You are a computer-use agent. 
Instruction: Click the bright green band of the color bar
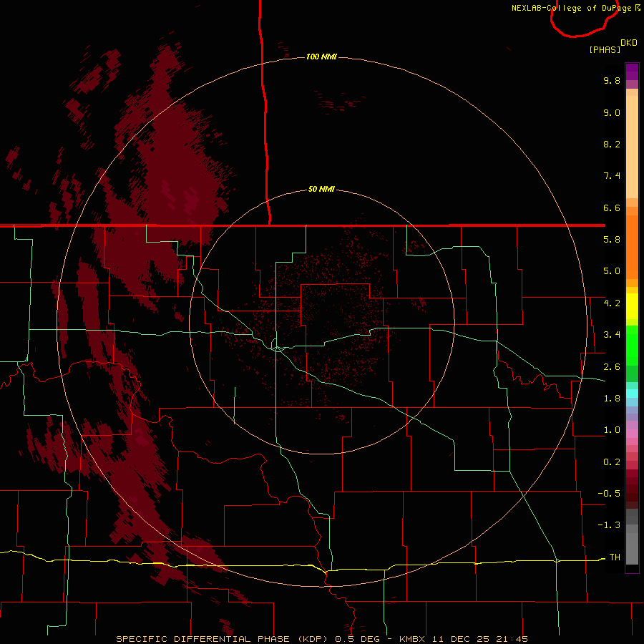click(x=632, y=345)
